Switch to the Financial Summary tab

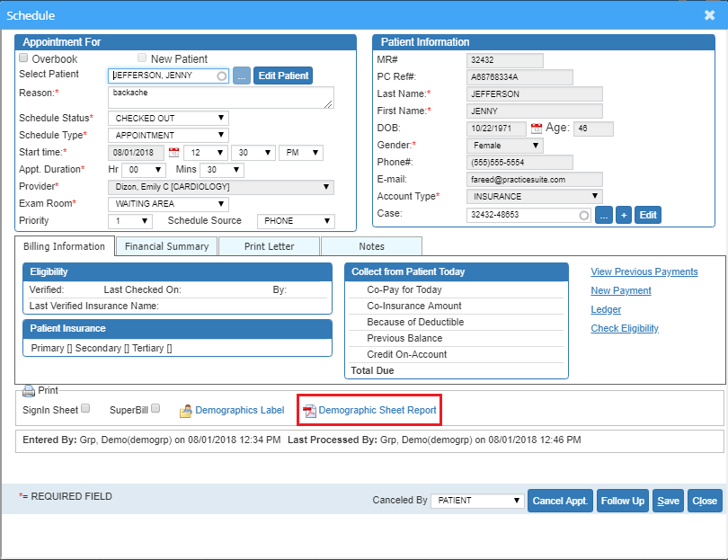166,246
